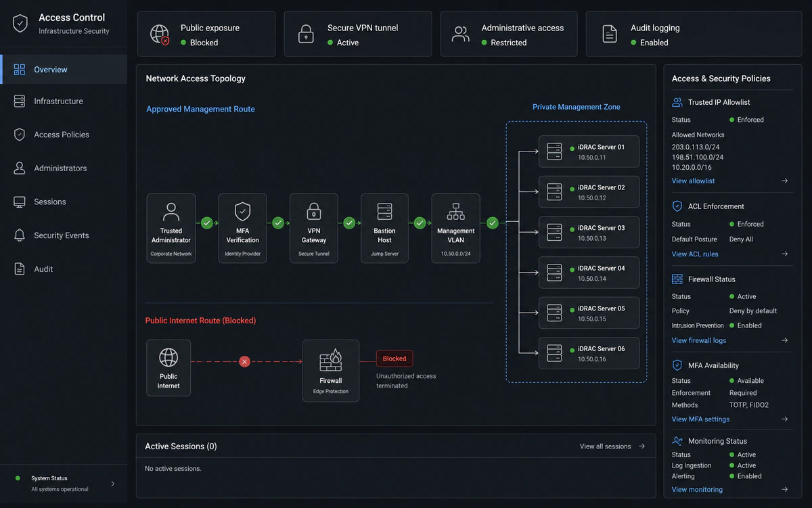Click the Trusted IP Allowlist header icon
812x508 pixels.
point(677,102)
